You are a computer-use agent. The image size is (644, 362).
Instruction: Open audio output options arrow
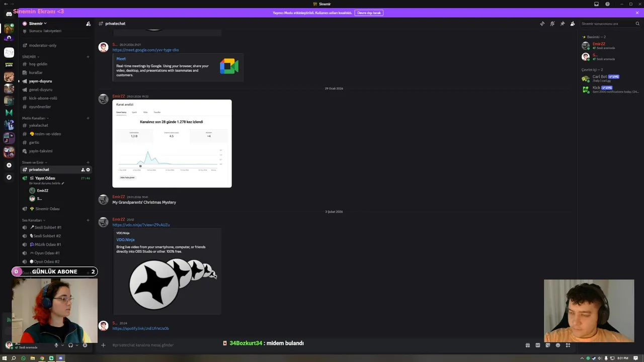coord(77,345)
